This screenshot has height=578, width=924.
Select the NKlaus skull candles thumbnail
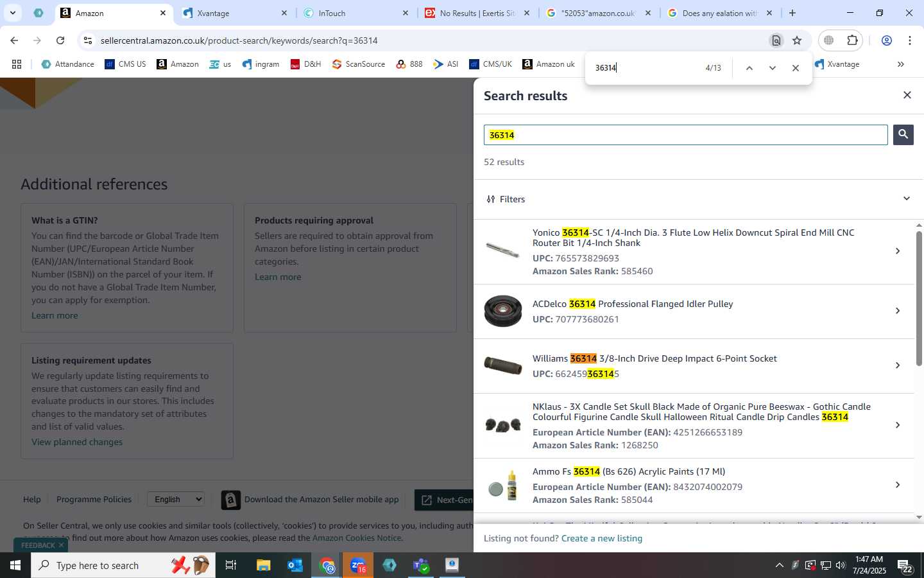[x=502, y=425]
